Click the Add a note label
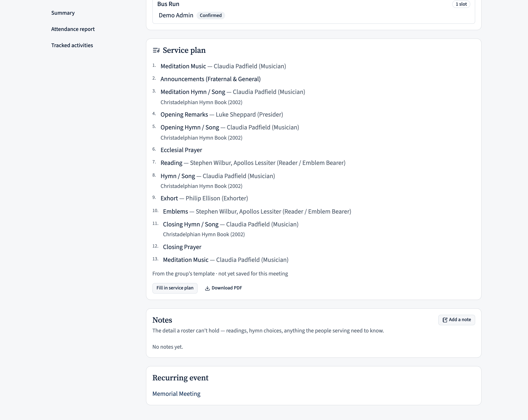Viewport: 528px width, 420px height. (460, 320)
